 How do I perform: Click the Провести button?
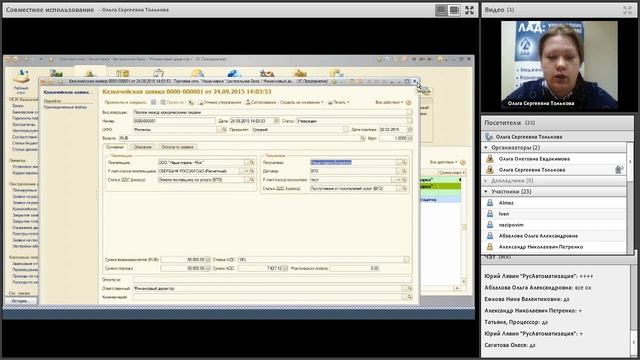coord(172,102)
